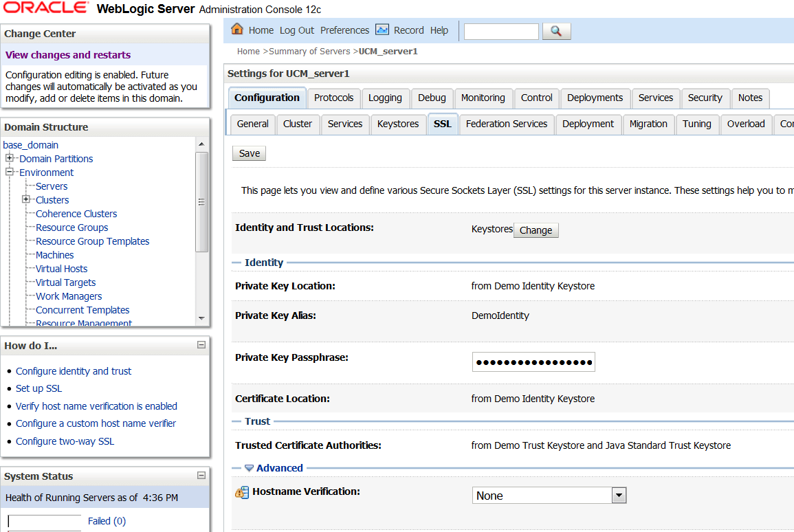The height and width of the screenshot is (532, 794).
Task: Select the Configuration tab
Action: click(x=267, y=98)
